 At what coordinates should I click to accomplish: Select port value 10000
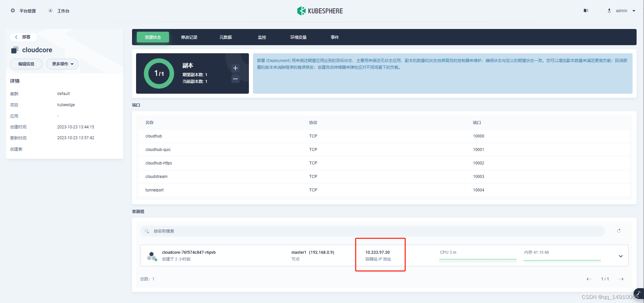coord(478,136)
